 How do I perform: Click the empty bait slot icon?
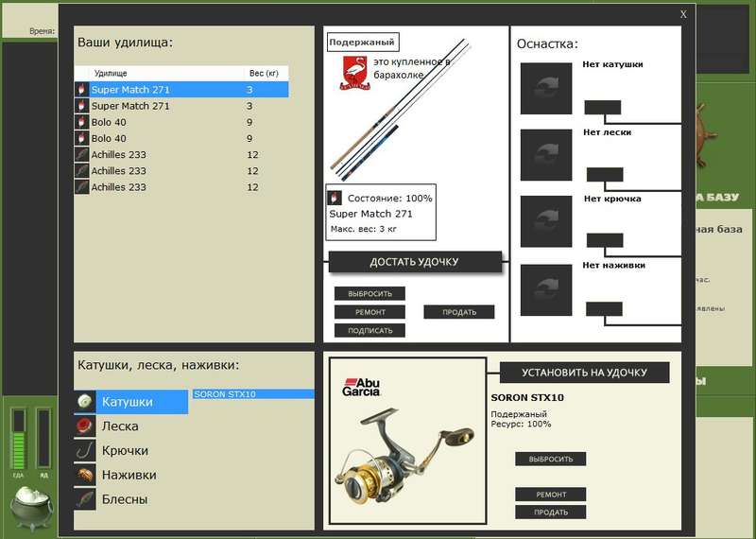[x=546, y=290]
